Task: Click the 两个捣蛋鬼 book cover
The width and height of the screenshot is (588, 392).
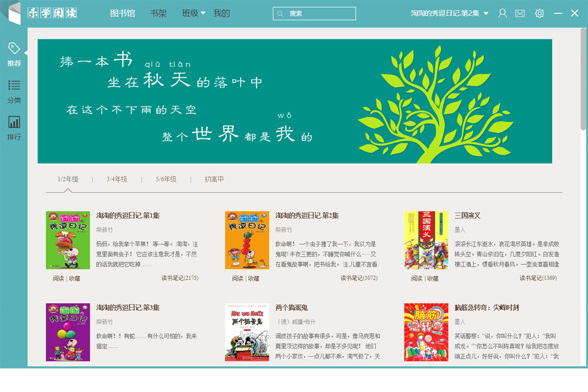Action: [247, 332]
